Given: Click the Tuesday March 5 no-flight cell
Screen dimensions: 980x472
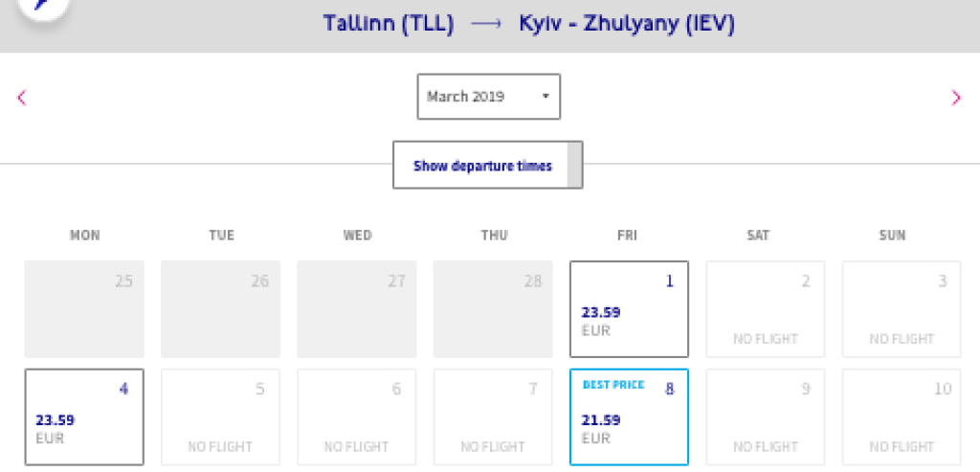Looking at the screenshot, I should (221, 417).
